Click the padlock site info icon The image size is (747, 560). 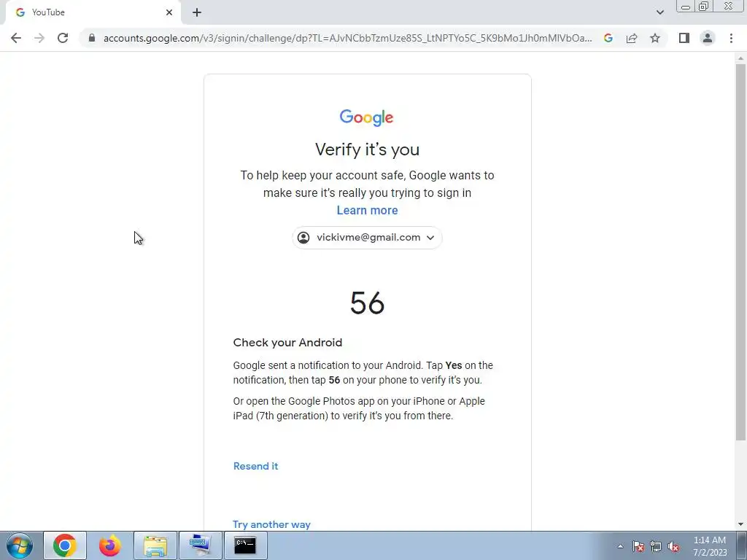click(x=92, y=38)
